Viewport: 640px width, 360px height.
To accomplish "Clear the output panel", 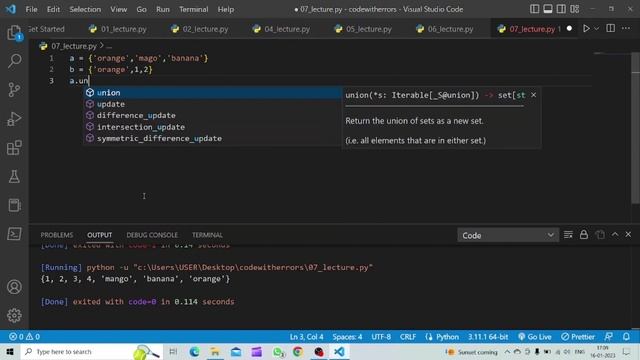I will point(568,235).
